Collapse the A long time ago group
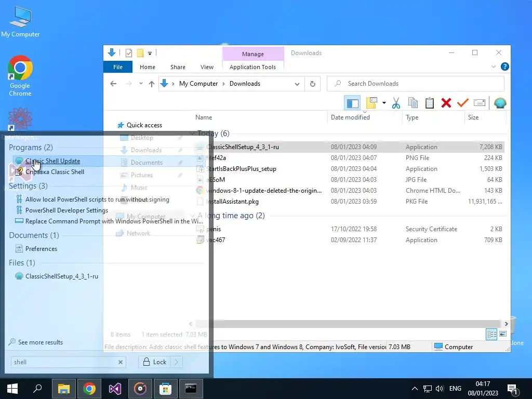 coord(192,216)
